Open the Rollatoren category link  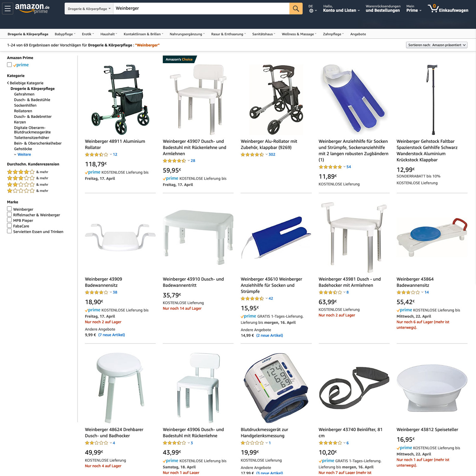pos(23,111)
